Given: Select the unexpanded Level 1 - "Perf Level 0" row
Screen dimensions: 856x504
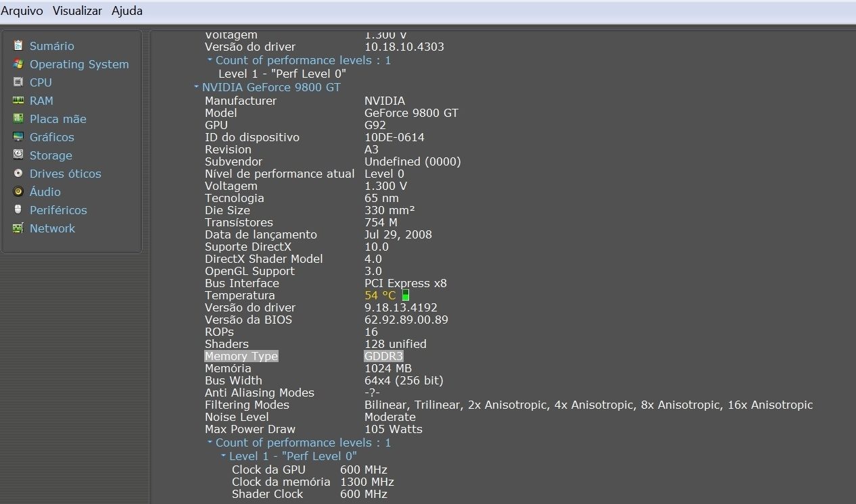Looking at the screenshot, I should 282,73.
